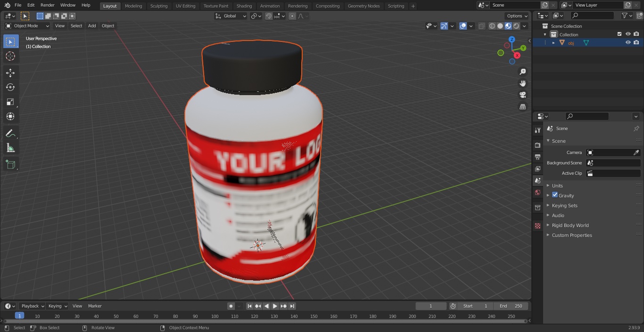Select the Transform tool
The height and width of the screenshot is (332, 644).
pyautogui.click(x=10, y=116)
